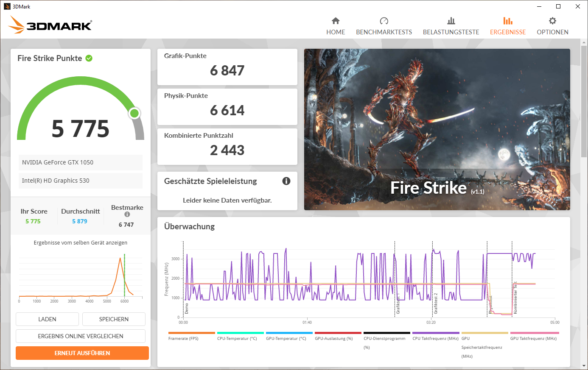Click the Grafiktest 2 marker in graph

tap(436, 303)
